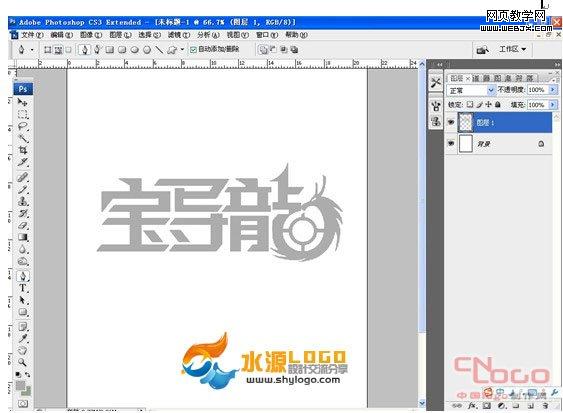
Task: Select the Slice tool
Action: (23, 162)
